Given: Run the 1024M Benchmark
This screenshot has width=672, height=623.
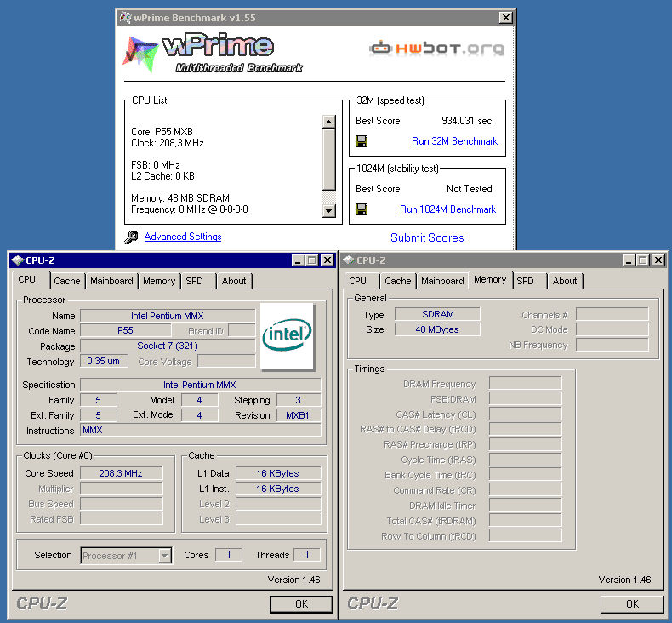Looking at the screenshot, I should click(x=447, y=209).
